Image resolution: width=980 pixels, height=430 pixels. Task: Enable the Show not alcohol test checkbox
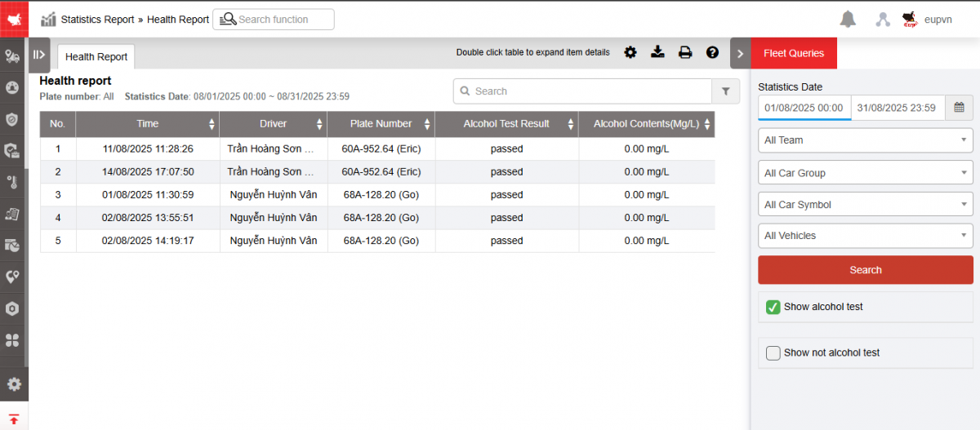pos(773,353)
